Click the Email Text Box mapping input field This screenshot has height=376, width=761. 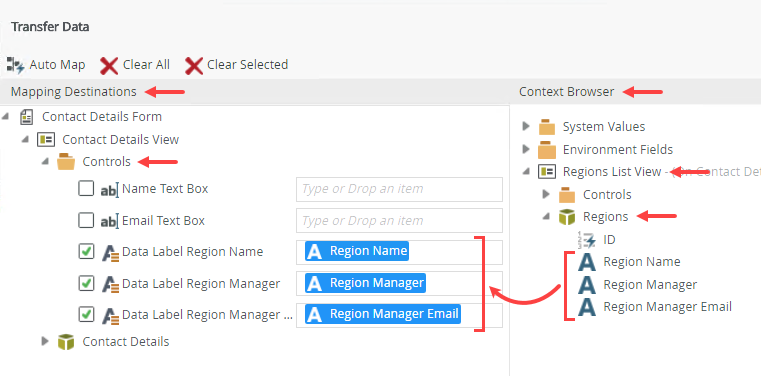point(399,221)
